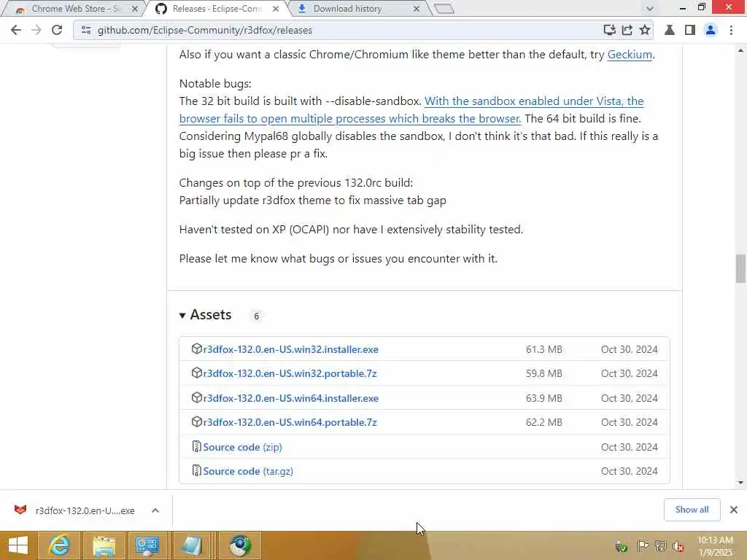Share this page icon

(627, 30)
